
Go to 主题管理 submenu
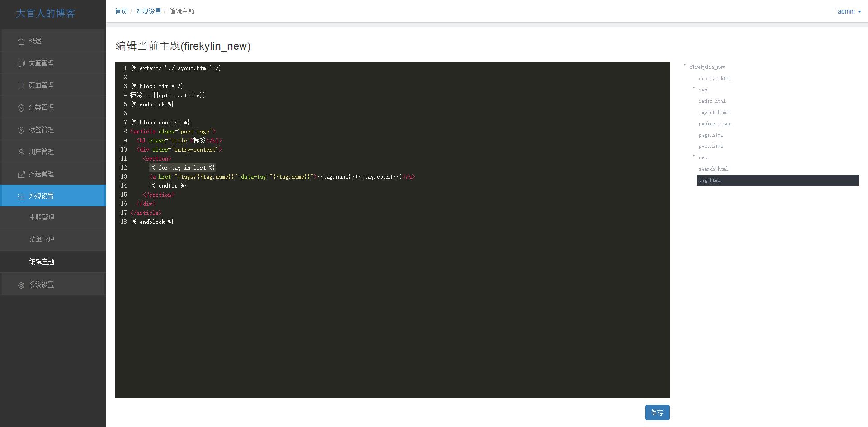53,218
